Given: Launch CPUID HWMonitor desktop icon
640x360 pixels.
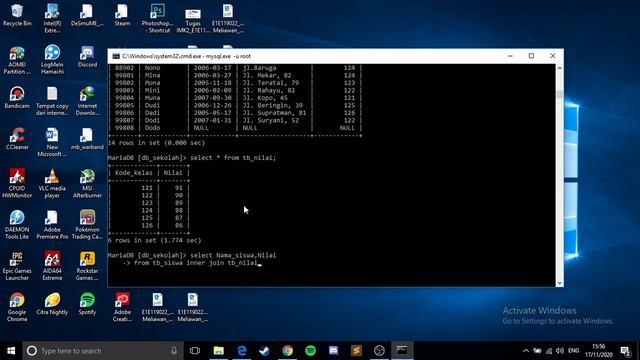Looking at the screenshot, I should [17, 183].
